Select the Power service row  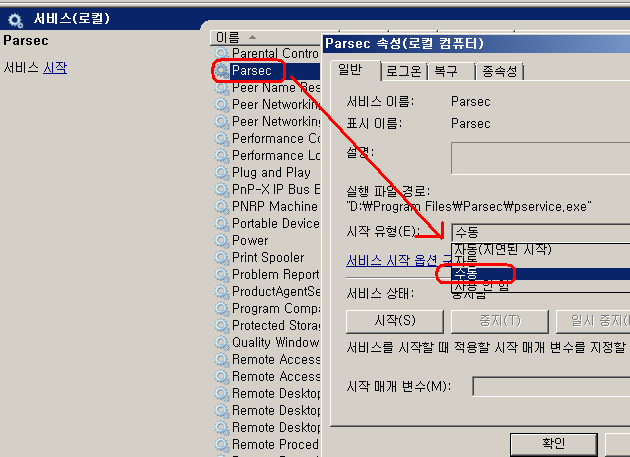tap(268, 241)
